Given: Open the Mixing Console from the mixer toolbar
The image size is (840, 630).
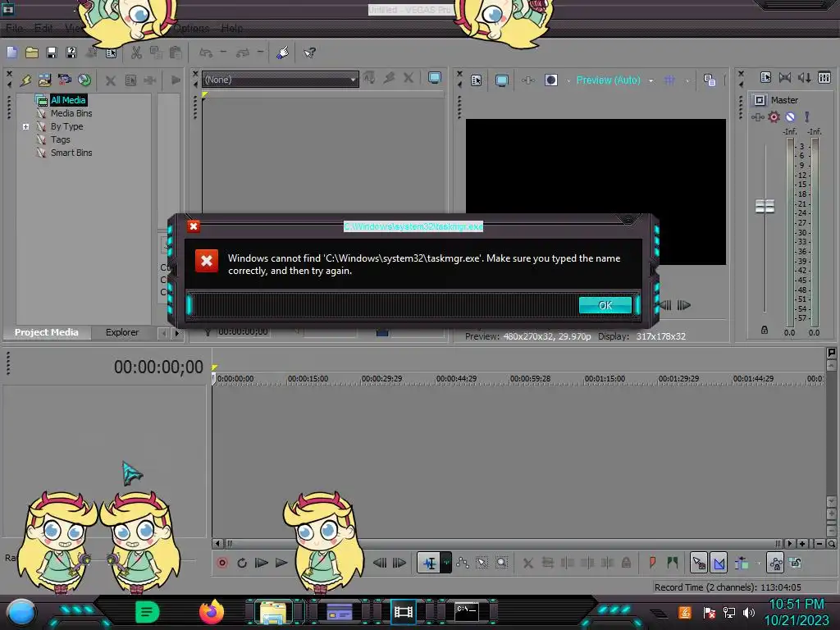Looking at the screenshot, I should tap(824, 78).
